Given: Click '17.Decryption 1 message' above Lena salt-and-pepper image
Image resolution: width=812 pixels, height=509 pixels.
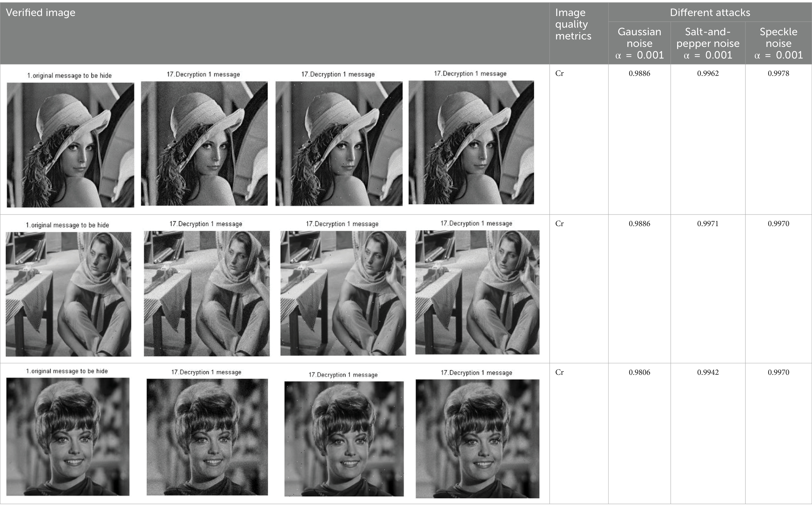Looking at the screenshot, I should [338, 74].
